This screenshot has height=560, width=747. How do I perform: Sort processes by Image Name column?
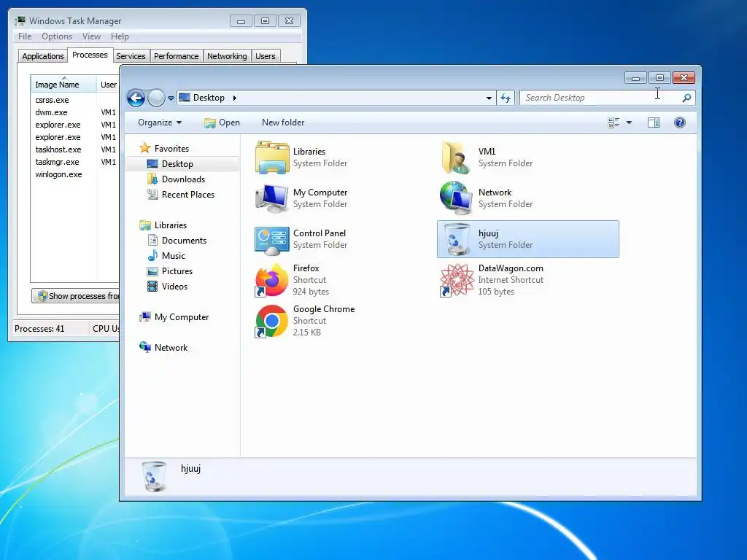click(63, 85)
